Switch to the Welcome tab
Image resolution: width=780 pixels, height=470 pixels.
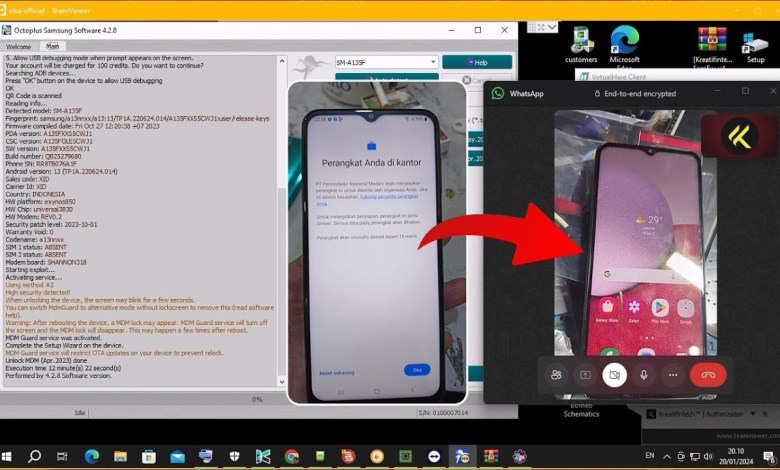pyautogui.click(x=19, y=47)
